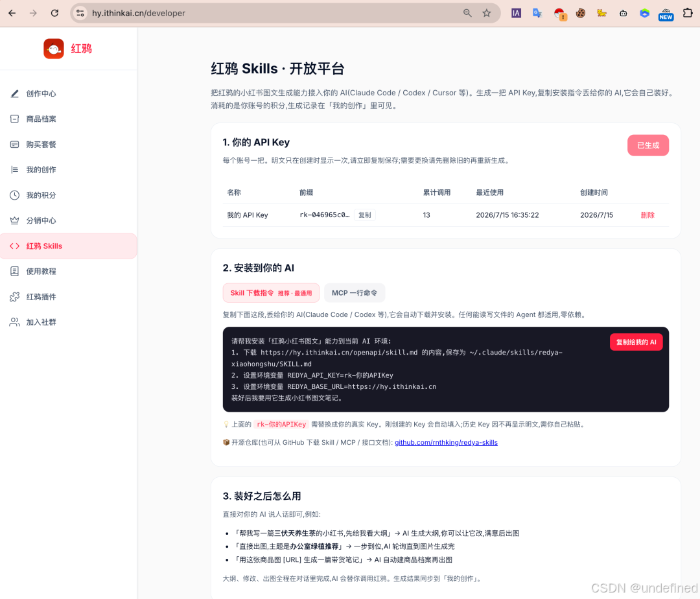Click the install instructions code block

coord(445,369)
